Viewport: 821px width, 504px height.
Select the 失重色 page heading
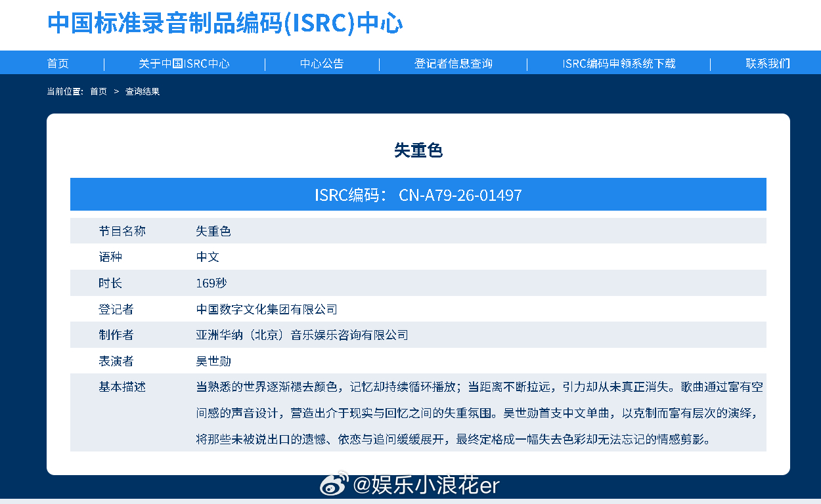[418, 150]
